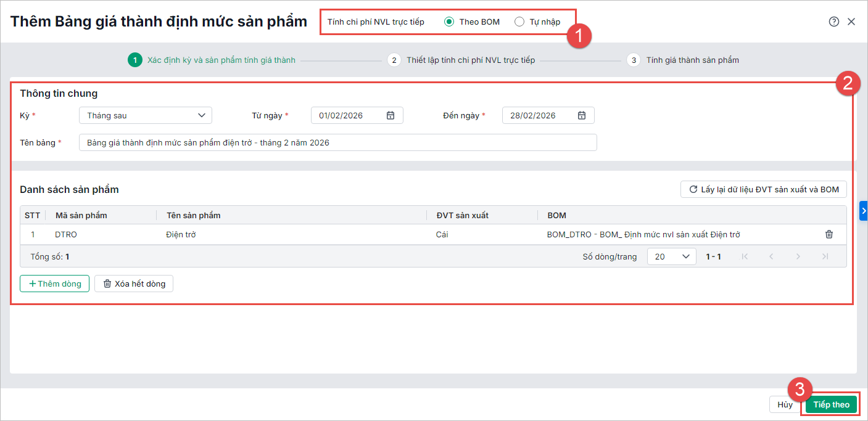This screenshot has width=868, height=421.
Task: Click the Tổng số: 1 total text
Action: [50, 256]
